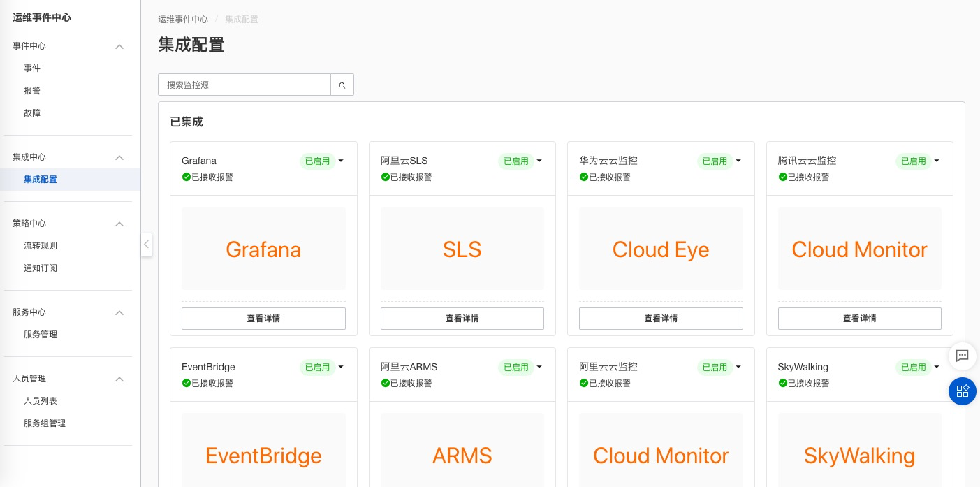Viewport: 980px width, 487px height.
Task: Click the Grafana logo image
Action: tap(263, 248)
